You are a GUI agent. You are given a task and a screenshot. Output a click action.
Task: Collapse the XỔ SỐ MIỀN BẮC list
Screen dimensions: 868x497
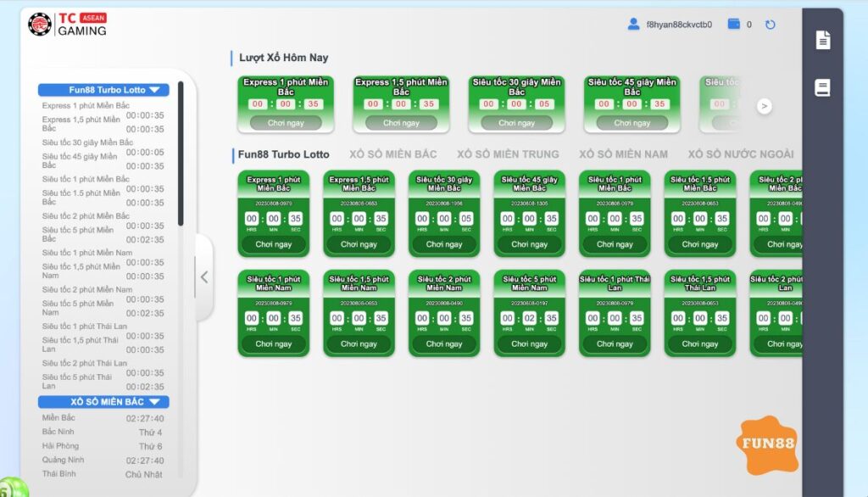pos(103,402)
